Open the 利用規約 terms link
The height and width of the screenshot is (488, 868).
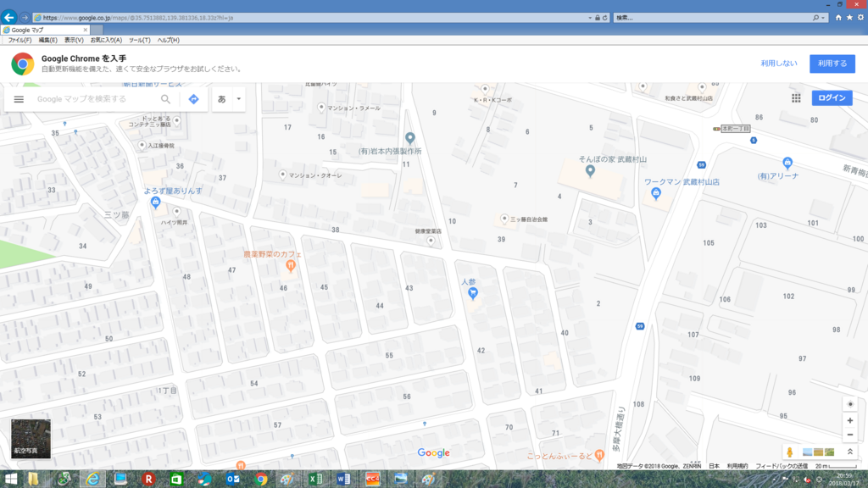pyautogui.click(x=737, y=467)
